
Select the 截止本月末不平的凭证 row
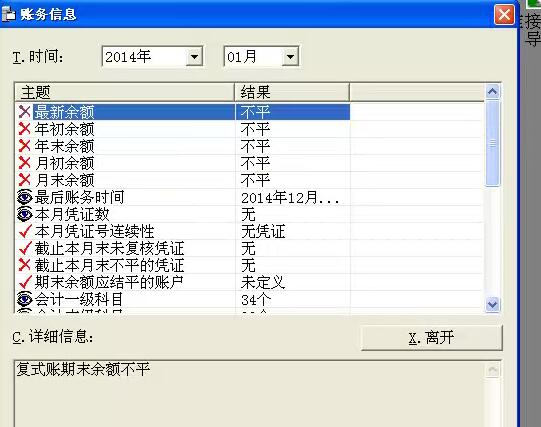click(x=249, y=265)
